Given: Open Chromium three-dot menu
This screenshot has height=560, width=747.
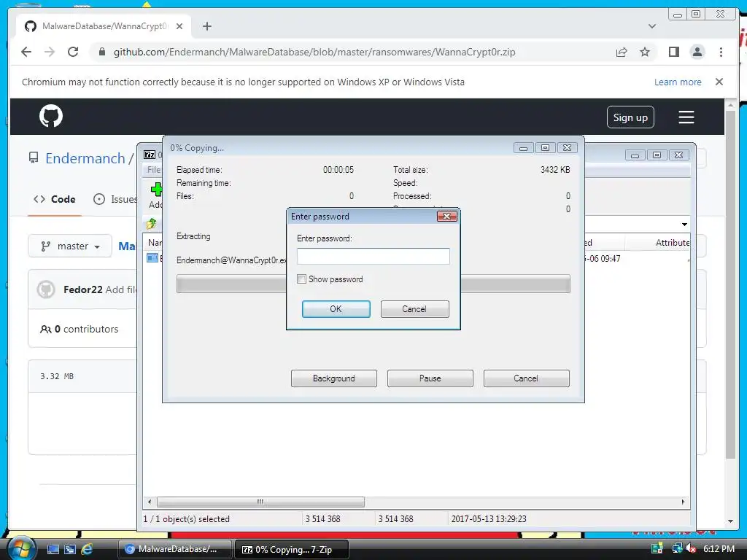Looking at the screenshot, I should (721, 52).
